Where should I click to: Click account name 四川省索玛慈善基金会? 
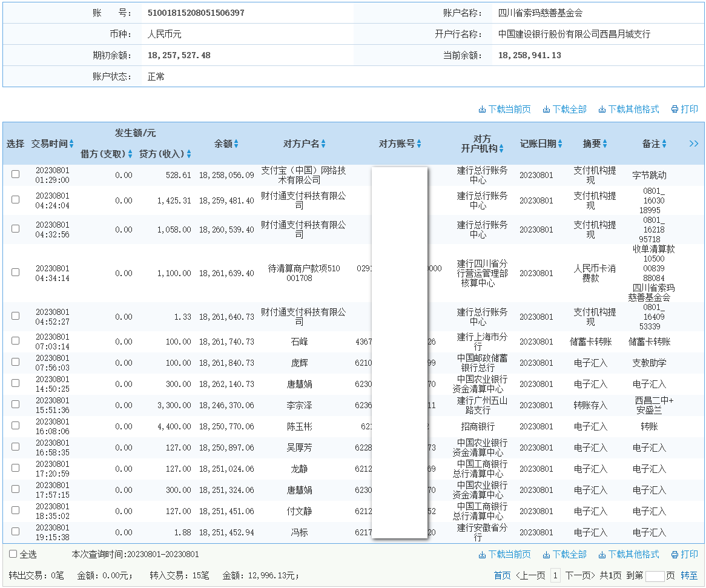click(540, 13)
